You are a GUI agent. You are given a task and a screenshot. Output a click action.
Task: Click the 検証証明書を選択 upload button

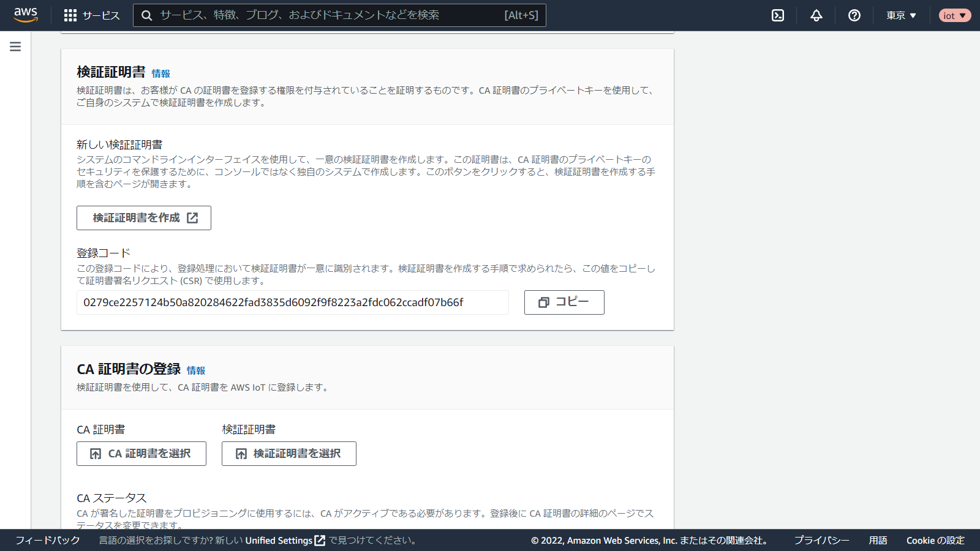pyautogui.click(x=289, y=454)
